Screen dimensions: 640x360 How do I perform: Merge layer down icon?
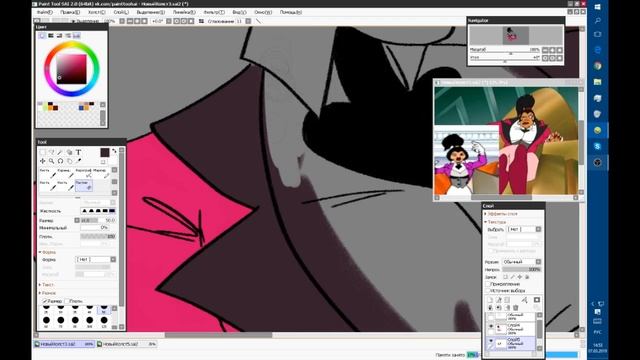[x=498, y=307]
